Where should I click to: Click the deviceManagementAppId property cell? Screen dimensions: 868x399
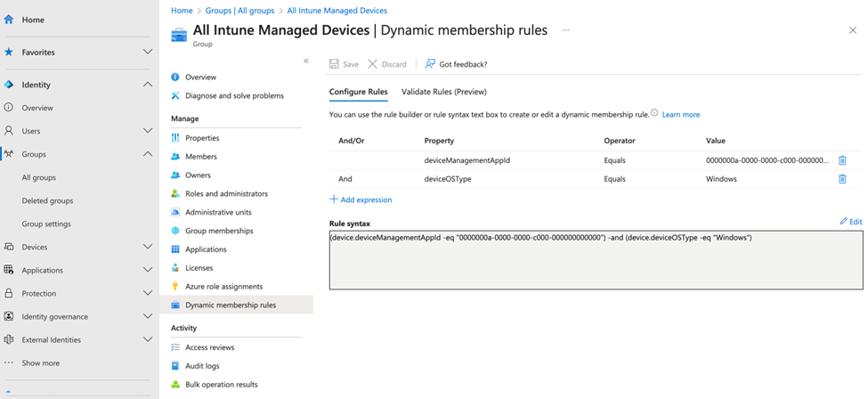click(466, 160)
